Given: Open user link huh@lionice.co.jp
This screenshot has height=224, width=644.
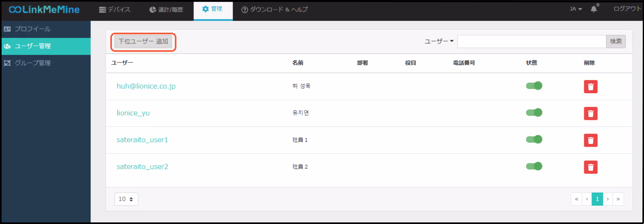Looking at the screenshot, I should [x=146, y=86].
